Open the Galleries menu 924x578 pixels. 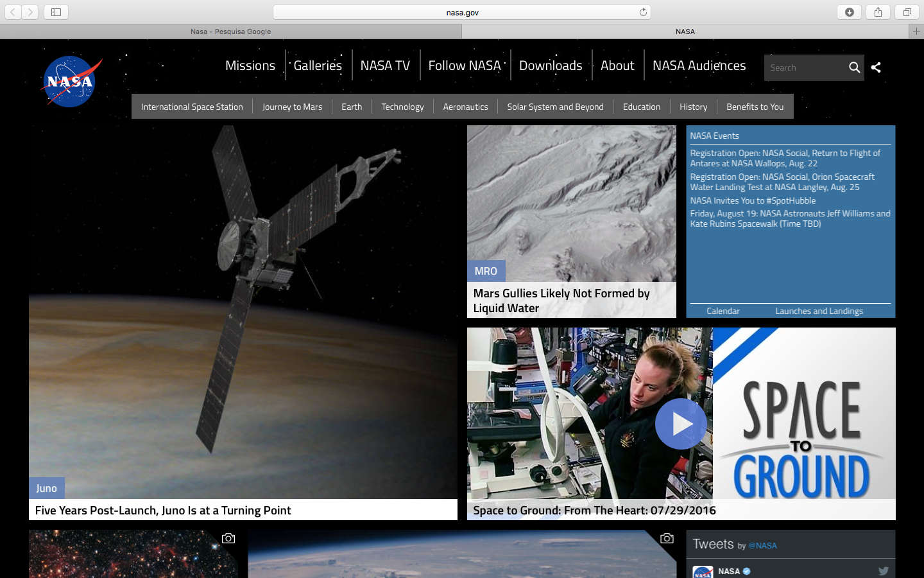tap(318, 66)
